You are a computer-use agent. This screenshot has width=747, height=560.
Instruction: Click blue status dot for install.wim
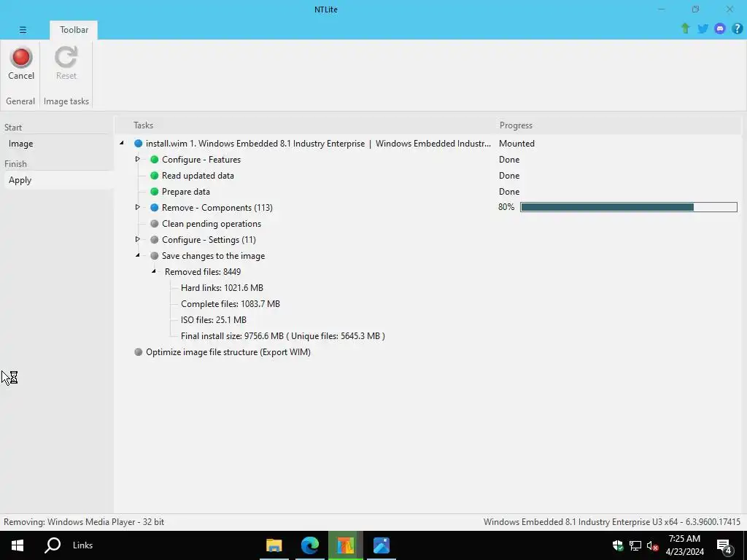[x=138, y=144]
